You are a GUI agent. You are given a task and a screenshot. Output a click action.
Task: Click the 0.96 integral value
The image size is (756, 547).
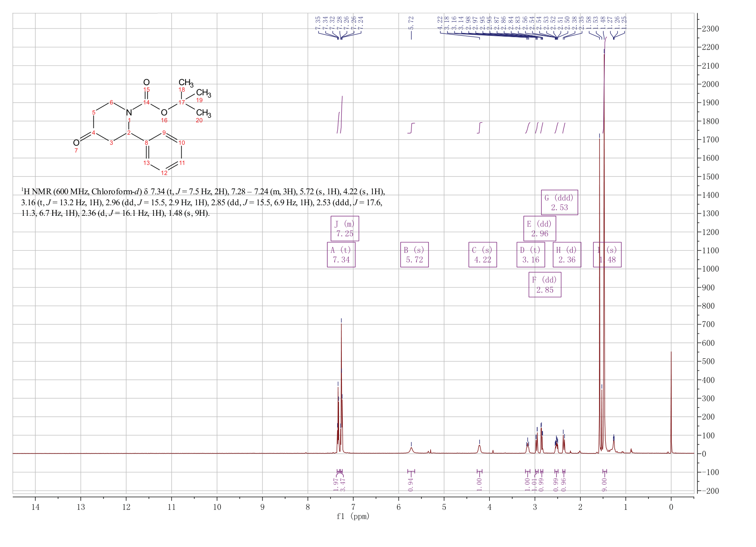[x=564, y=484]
